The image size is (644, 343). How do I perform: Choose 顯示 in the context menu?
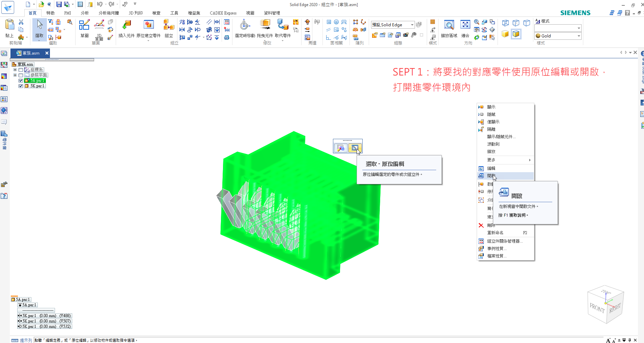coord(505,107)
